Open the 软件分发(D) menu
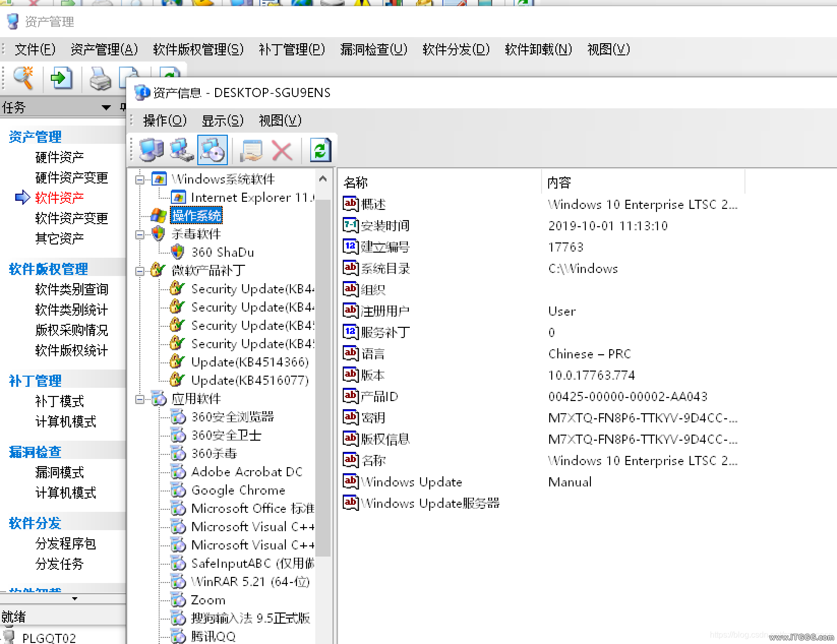Viewport: 837px width, 644px height. (456, 49)
